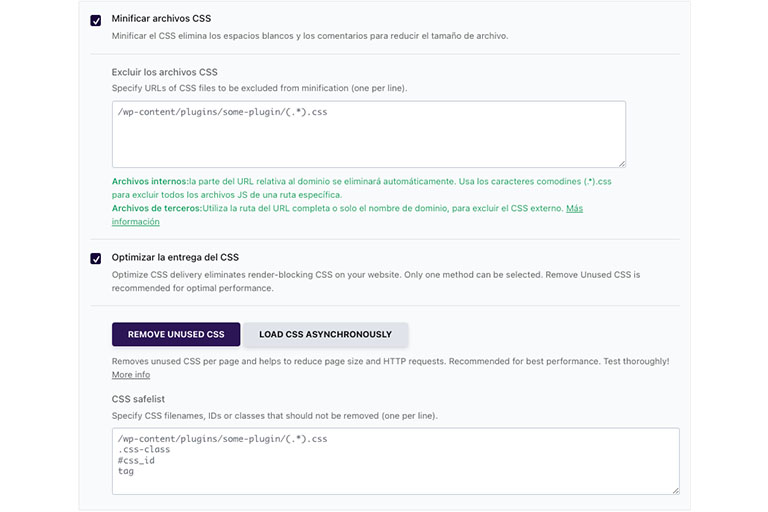
Task: Click the .css-class line in safelist
Action: coord(144,449)
